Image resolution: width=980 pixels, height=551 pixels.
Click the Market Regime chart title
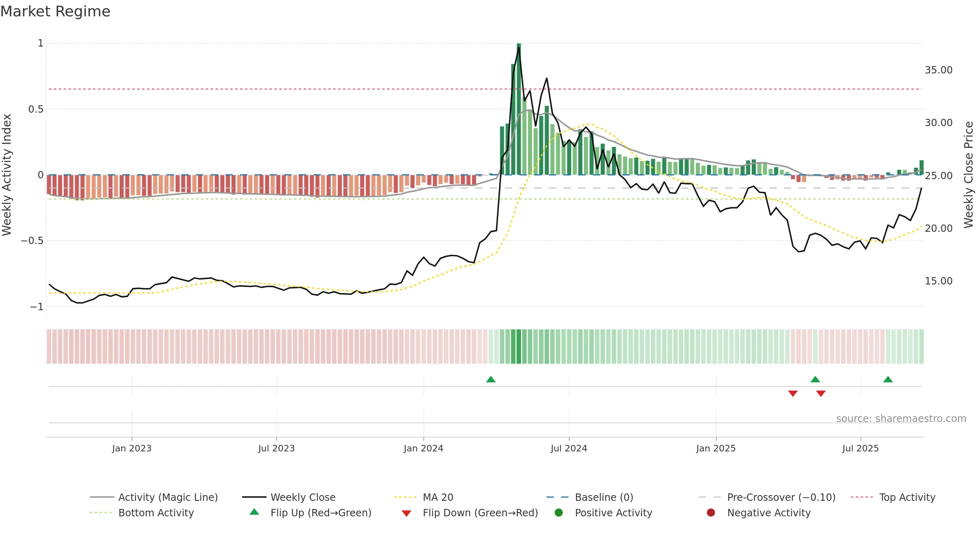point(55,11)
